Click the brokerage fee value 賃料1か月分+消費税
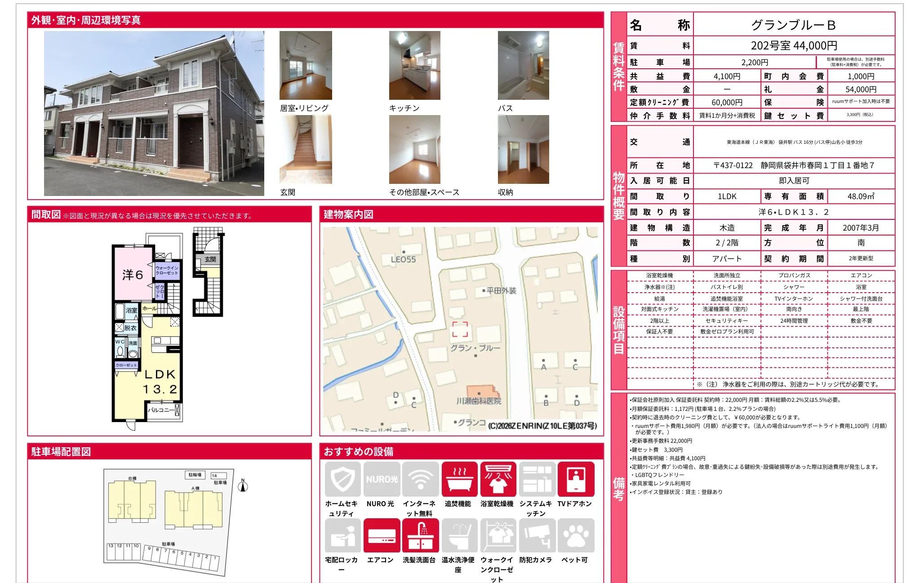 727,116
